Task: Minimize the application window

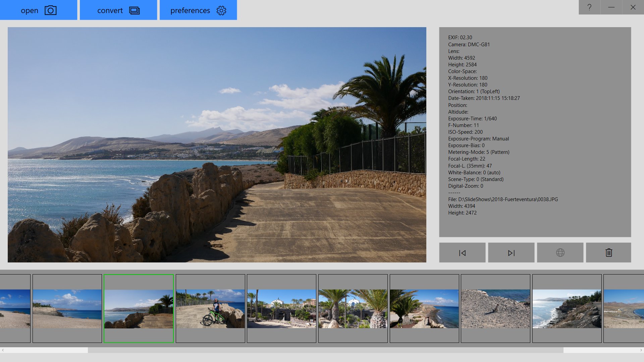Action: click(611, 7)
